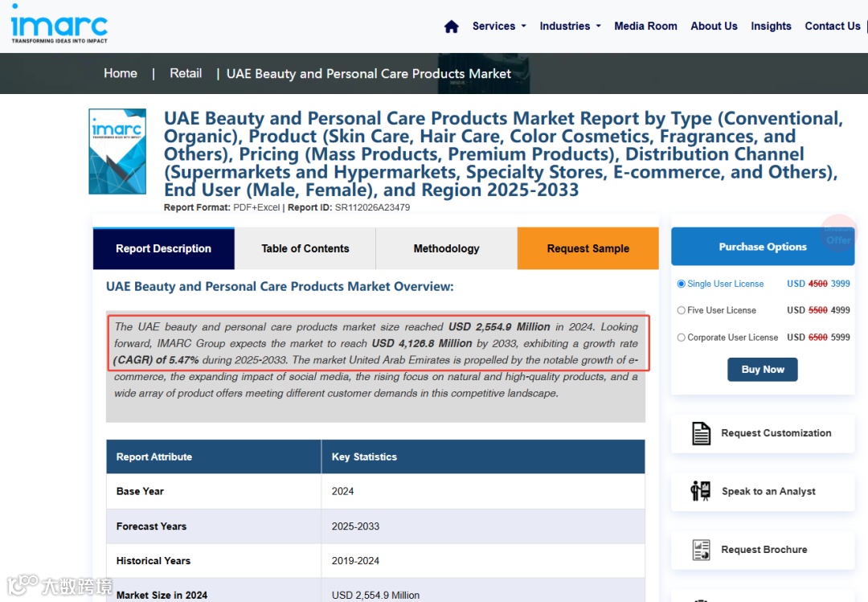This screenshot has width=868, height=602.
Task: Click the December Offer badge
Action: click(838, 234)
